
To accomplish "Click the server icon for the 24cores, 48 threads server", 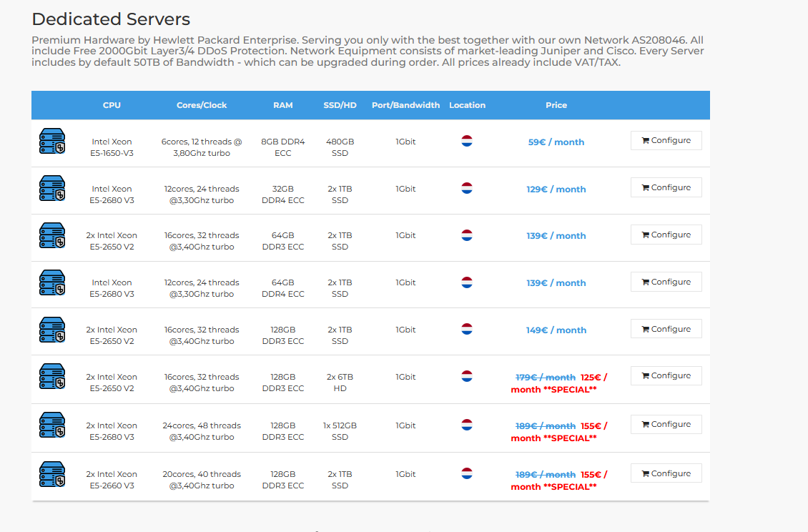I will 52,425.
